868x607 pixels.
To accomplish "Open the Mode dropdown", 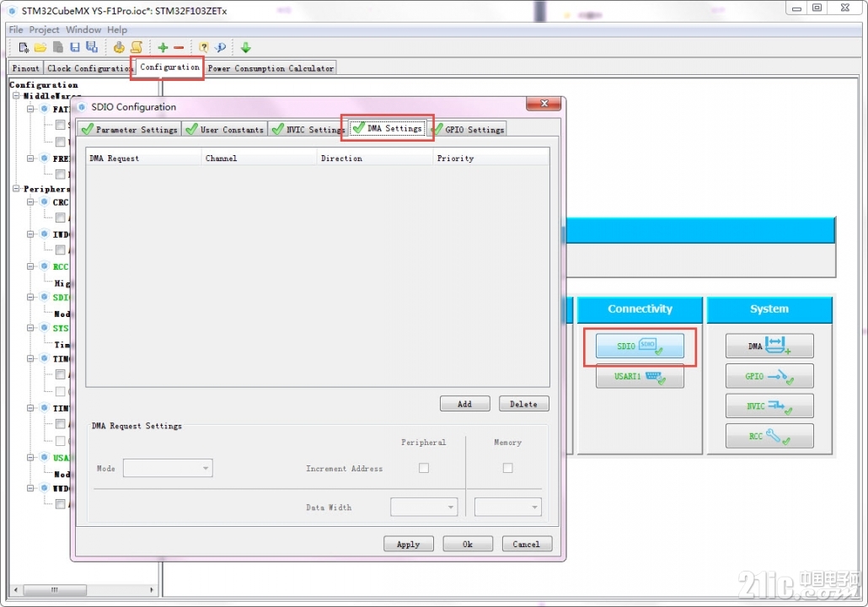I will pos(168,468).
